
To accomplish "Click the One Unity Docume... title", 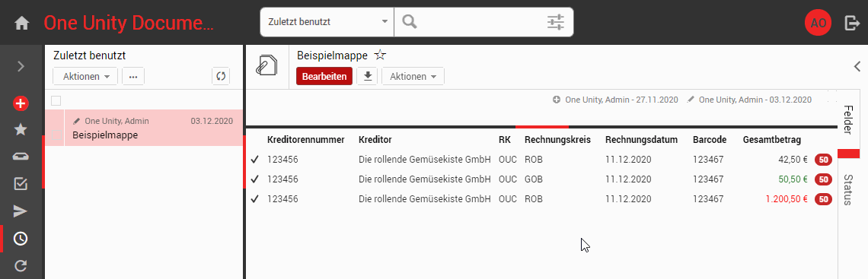I will pyautogui.click(x=128, y=24).
